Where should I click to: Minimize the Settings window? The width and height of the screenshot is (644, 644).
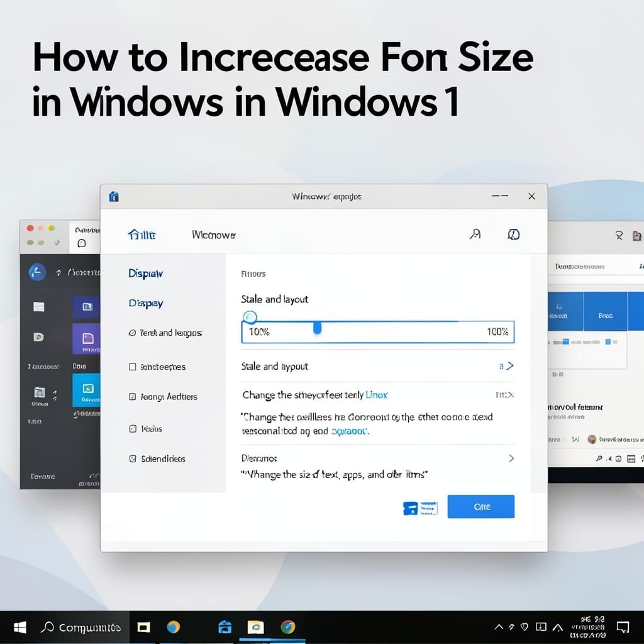point(500,196)
